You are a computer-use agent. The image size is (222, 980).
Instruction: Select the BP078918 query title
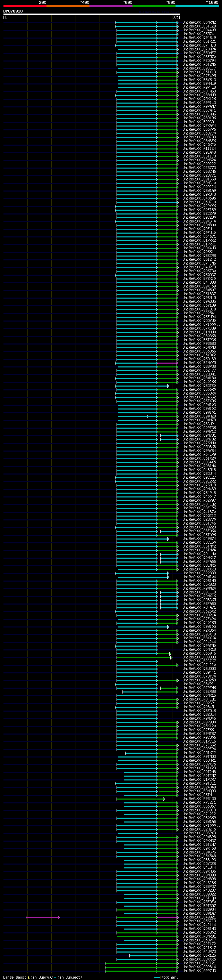point(13,11)
